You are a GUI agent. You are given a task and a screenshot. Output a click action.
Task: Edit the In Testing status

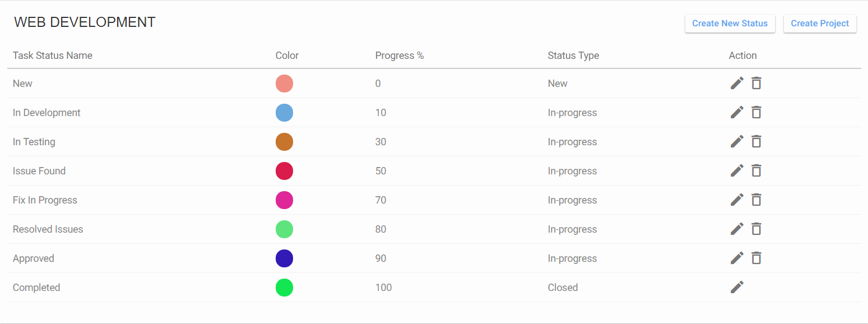click(737, 141)
